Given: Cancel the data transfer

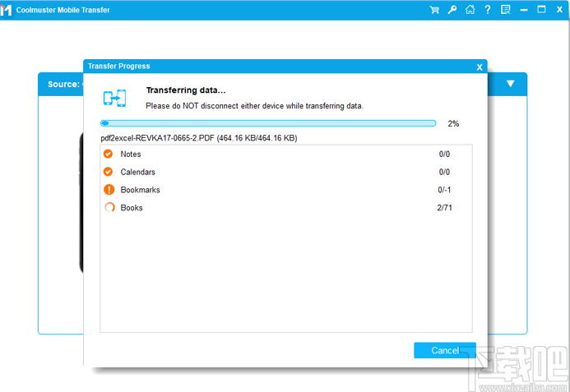Looking at the screenshot, I should tap(445, 350).
